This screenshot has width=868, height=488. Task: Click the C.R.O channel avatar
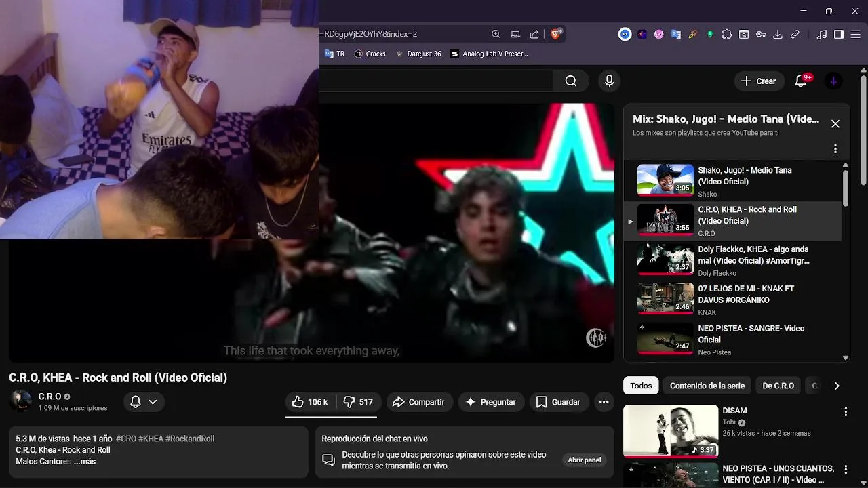click(20, 401)
